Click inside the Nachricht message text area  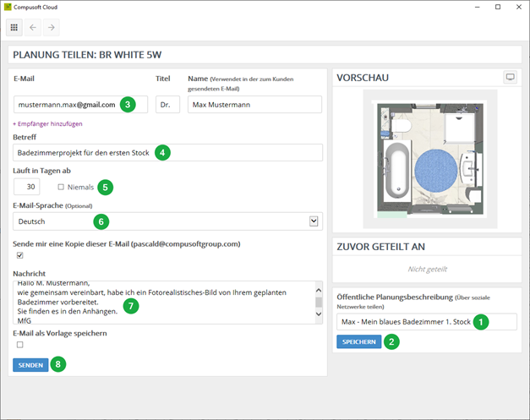(164, 302)
